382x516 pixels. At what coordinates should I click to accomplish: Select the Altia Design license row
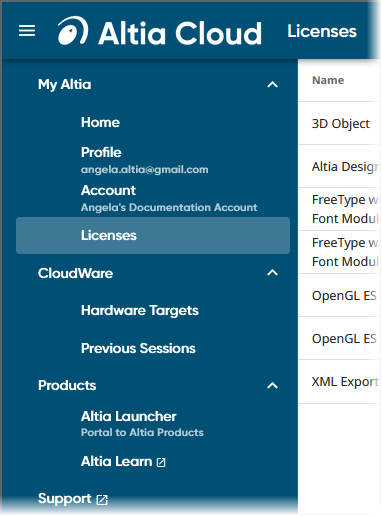coord(339,166)
